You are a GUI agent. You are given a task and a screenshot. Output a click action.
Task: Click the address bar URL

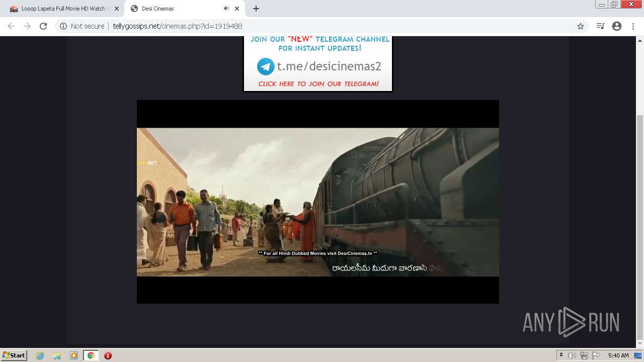(x=178, y=26)
